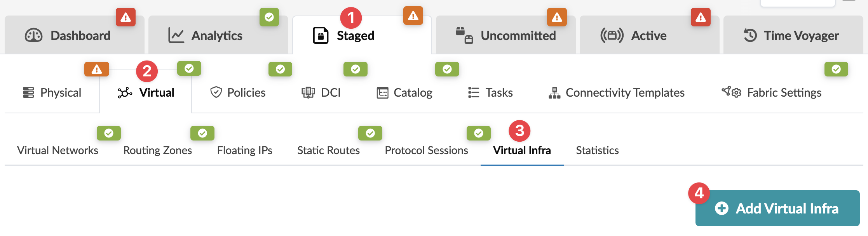Click orange warning badge on Physical tab
Screen dimensions: 868x236
click(x=97, y=69)
